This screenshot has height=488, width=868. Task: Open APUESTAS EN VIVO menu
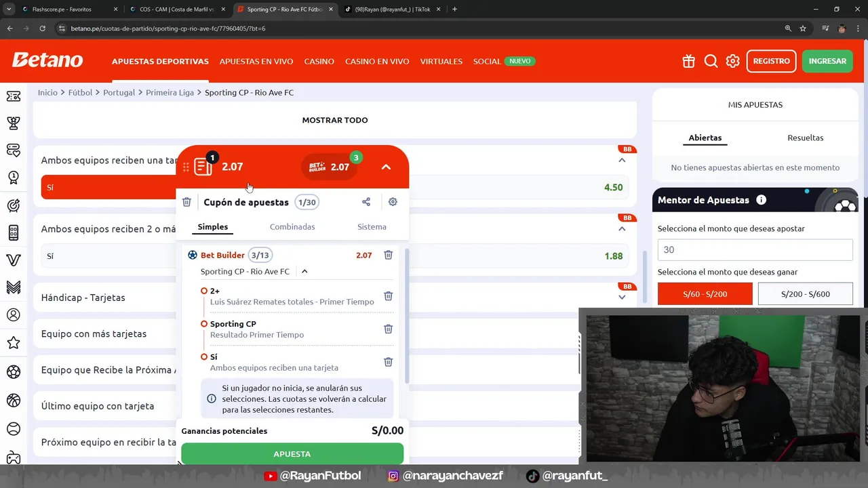tap(256, 61)
